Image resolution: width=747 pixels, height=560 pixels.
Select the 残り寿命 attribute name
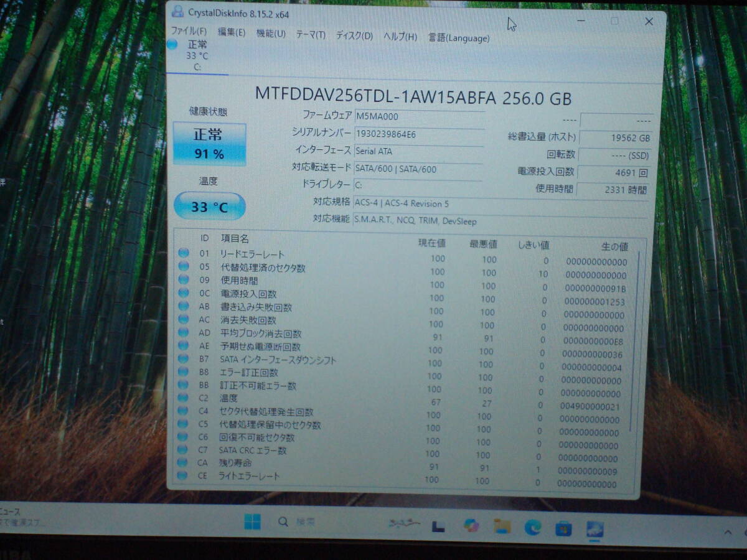235,463
